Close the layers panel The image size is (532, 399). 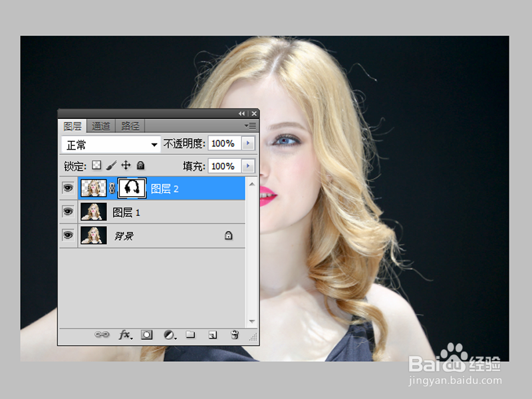(254, 114)
